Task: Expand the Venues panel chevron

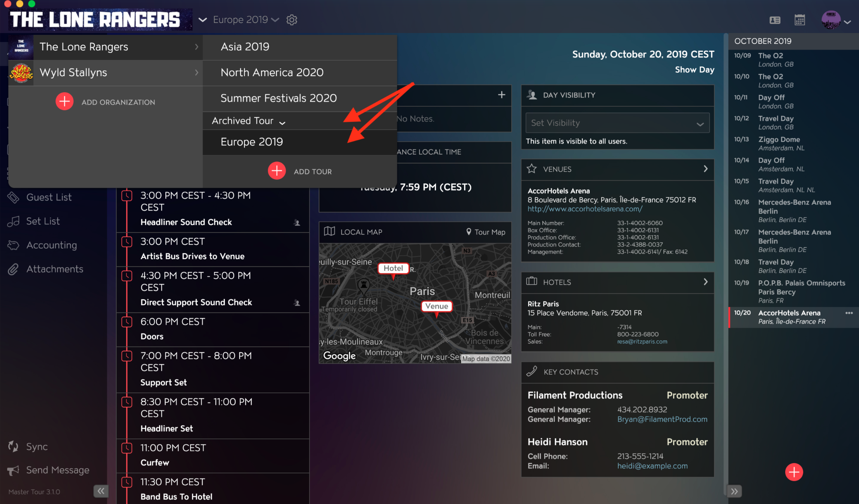Action: coord(705,169)
